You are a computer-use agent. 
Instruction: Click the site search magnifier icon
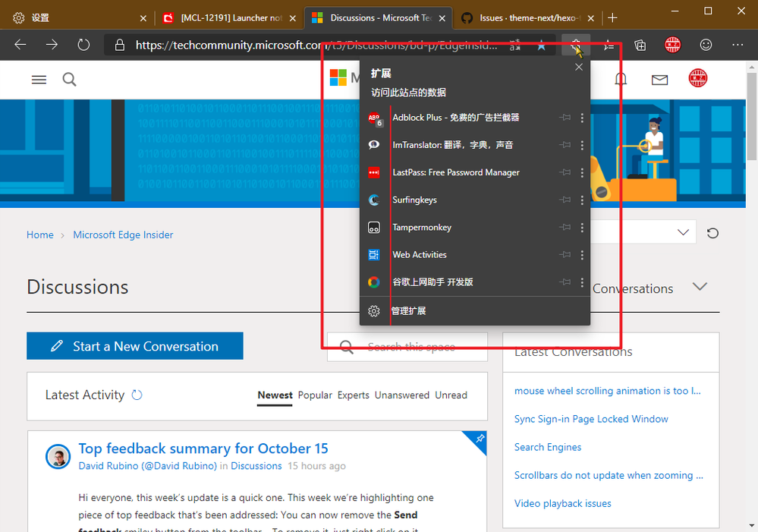click(x=70, y=80)
